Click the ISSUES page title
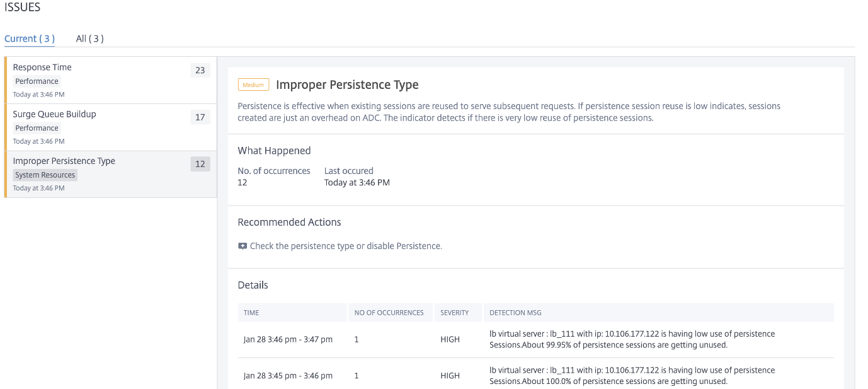Screen dimensions: 868x389 (23, 8)
